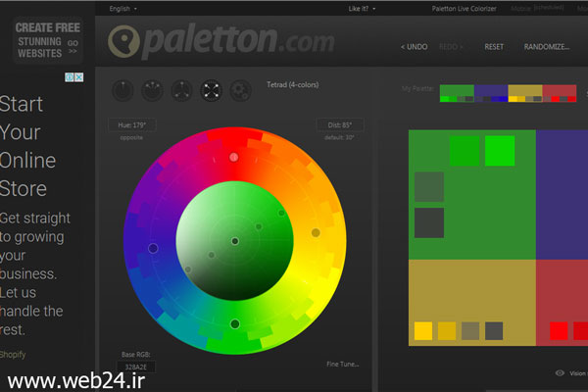
Task: Click the REDO button
Action: pos(451,47)
